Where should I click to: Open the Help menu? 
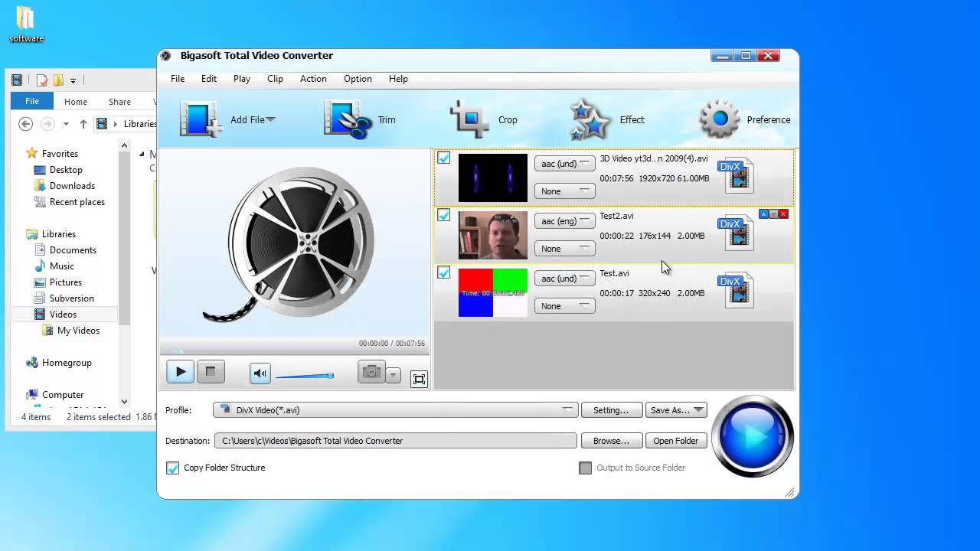(398, 79)
